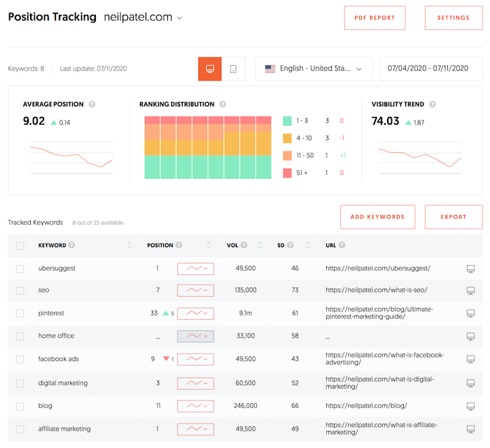Sort table by Position column arrows

tap(209, 245)
